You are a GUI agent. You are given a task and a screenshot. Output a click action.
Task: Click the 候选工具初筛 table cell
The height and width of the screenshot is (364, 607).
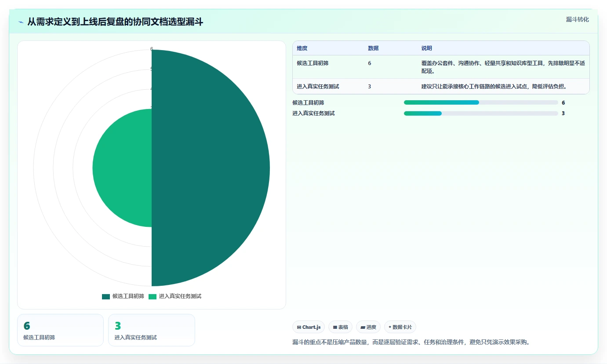pos(313,63)
